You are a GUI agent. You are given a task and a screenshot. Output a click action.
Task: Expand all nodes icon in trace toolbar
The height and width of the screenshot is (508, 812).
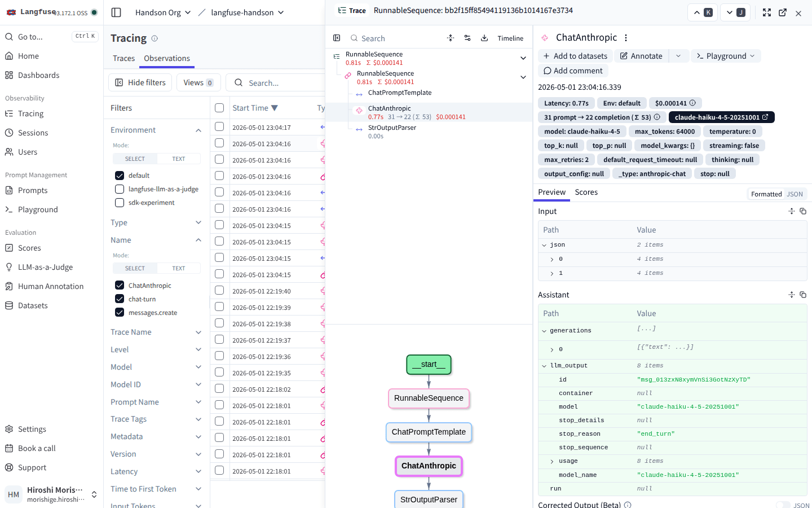pos(451,38)
